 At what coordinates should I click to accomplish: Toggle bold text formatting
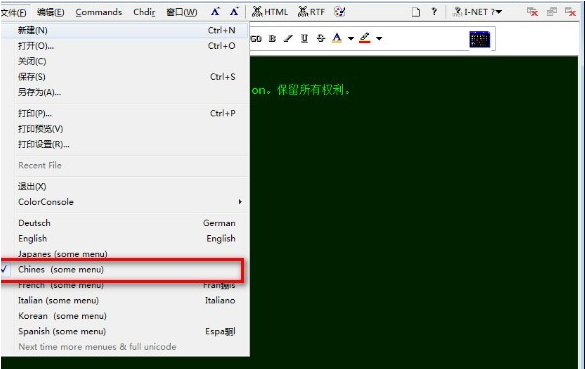coord(272,38)
